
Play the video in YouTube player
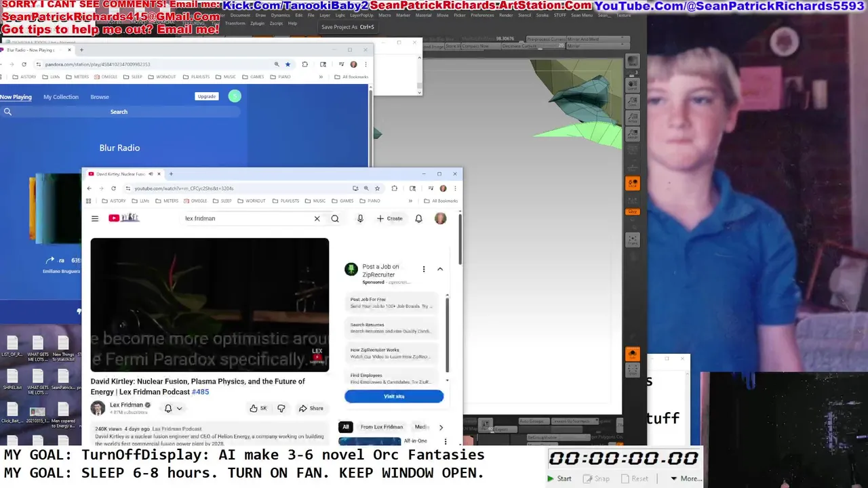[x=210, y=304]
